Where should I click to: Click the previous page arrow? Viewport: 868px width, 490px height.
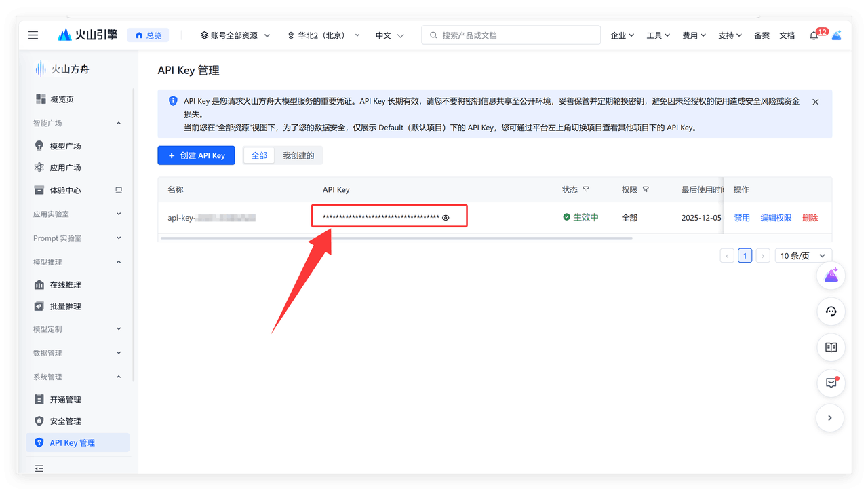coord(727,256)
